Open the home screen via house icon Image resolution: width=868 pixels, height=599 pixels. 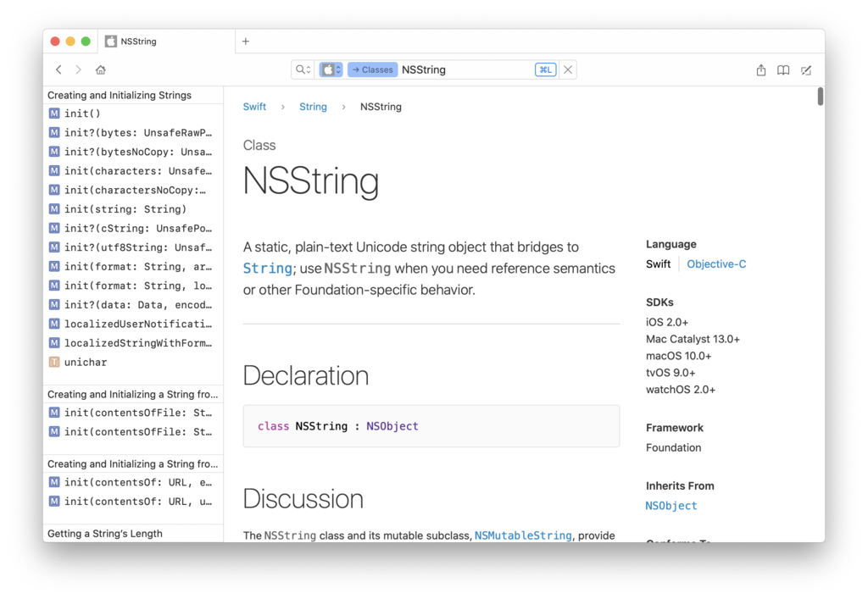tap(100, 69)
